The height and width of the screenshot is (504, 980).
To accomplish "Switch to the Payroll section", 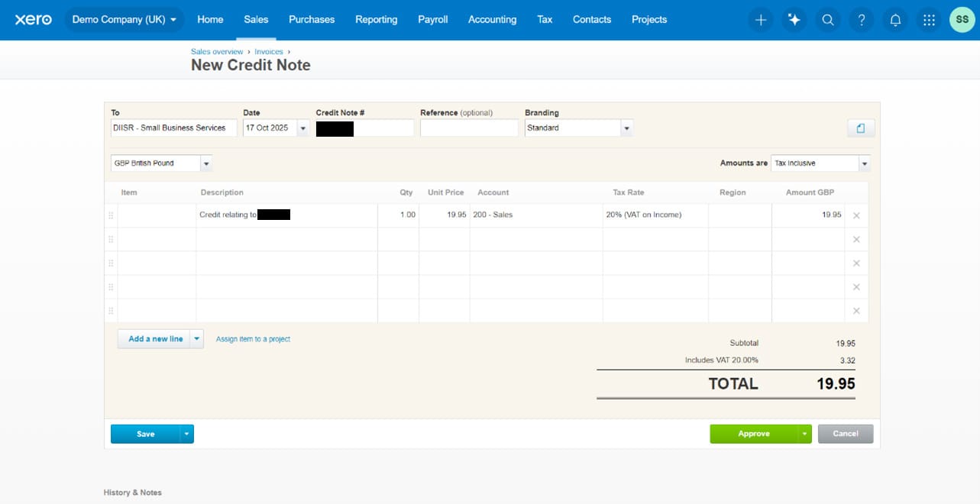I will point(432,20).
